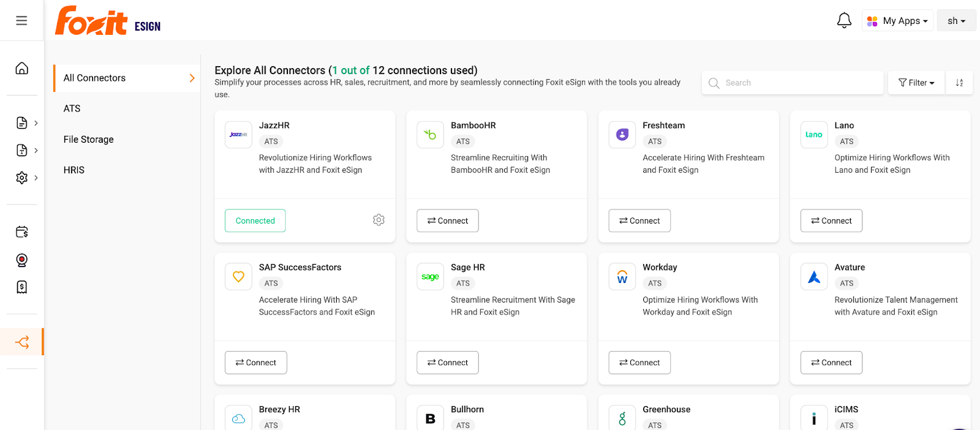Image resolution: width=980 pixels, height=430 pixels.
Task: Connect Workday
Action: click(x=639, y=363)
